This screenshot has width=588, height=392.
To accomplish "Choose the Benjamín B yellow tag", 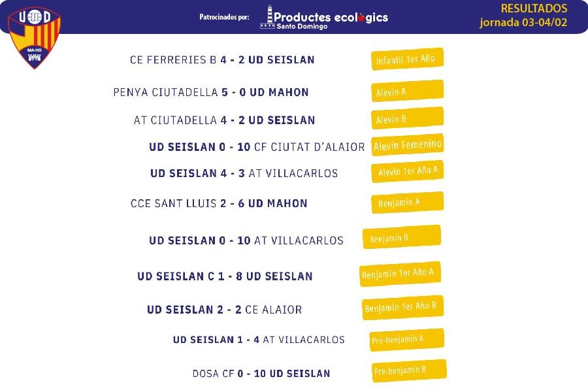I will [402, 237].
